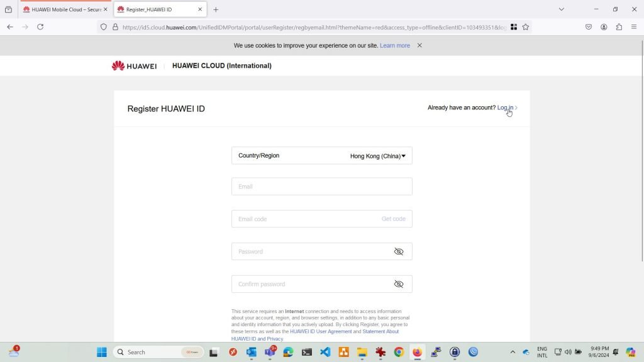The image size is (644, 362).
Task: Reload the page with the refresh icon
Action: tap(40, 27)
